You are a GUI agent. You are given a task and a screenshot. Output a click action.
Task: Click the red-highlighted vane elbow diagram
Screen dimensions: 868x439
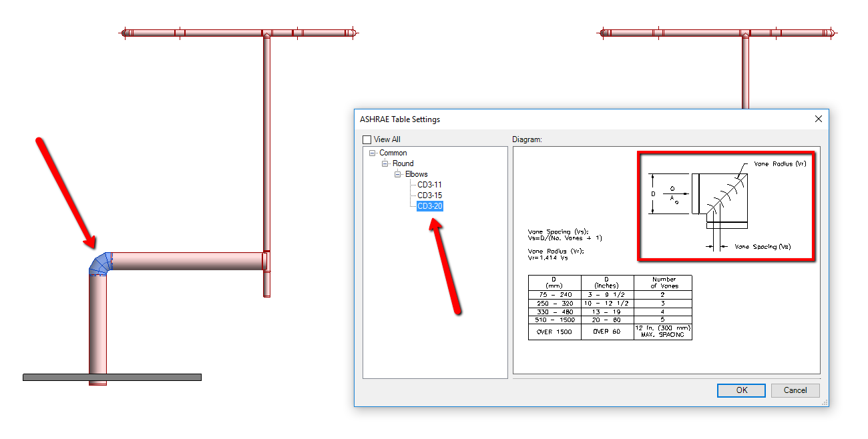[726, 205]
